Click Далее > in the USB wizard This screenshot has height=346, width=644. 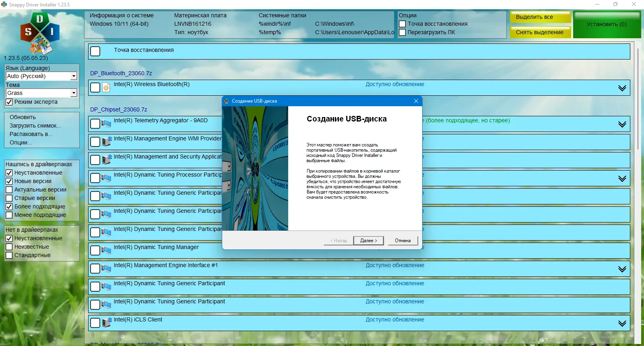tap(368, 241)
